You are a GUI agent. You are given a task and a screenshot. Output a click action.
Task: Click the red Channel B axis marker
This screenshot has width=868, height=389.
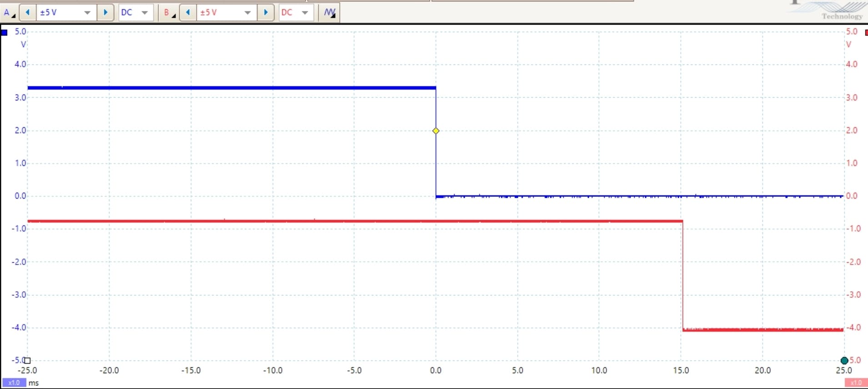coord(866,32)
